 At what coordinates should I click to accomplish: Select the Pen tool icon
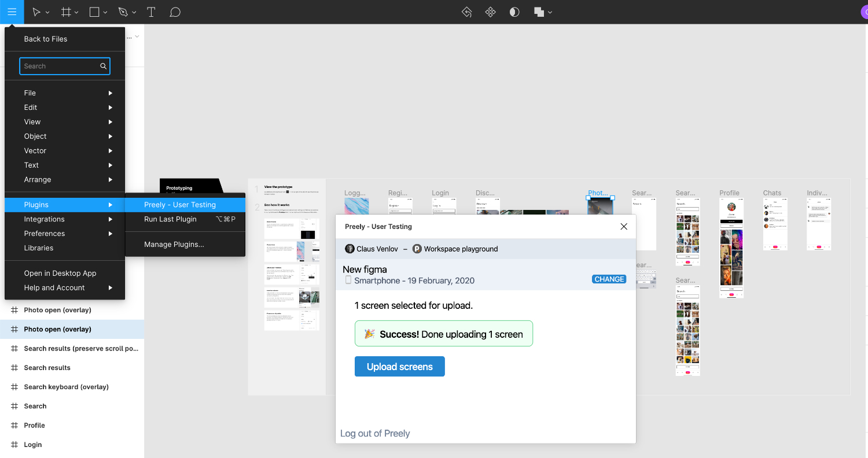[123, 12]
